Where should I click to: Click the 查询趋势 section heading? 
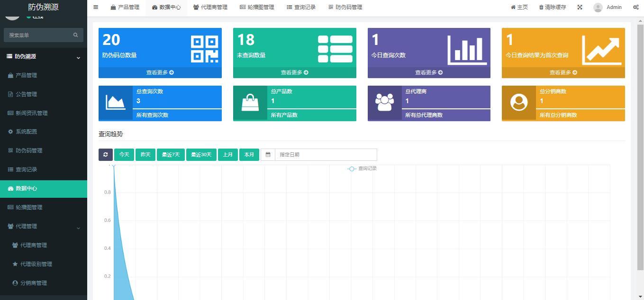(x=111, y=134)
